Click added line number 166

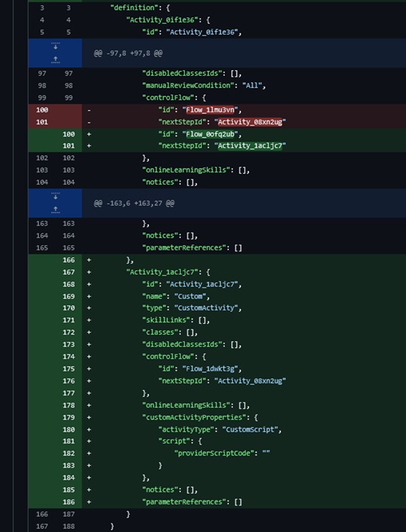[68, 260]
